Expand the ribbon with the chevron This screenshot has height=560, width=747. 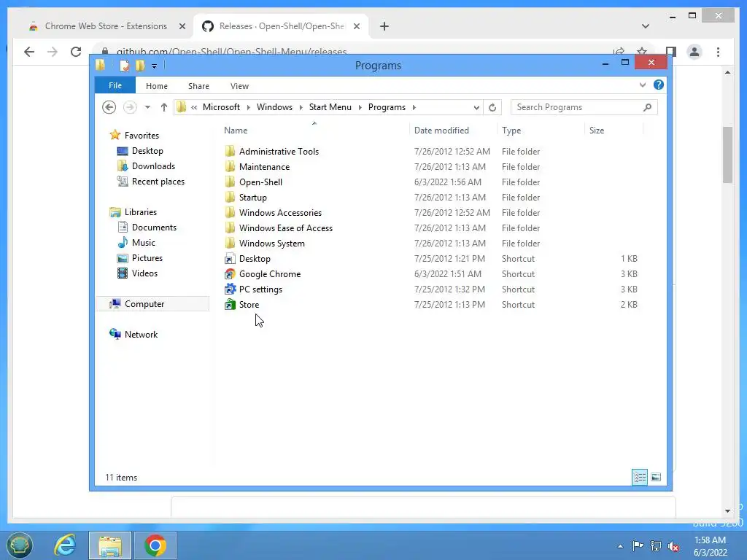(643, 85)
